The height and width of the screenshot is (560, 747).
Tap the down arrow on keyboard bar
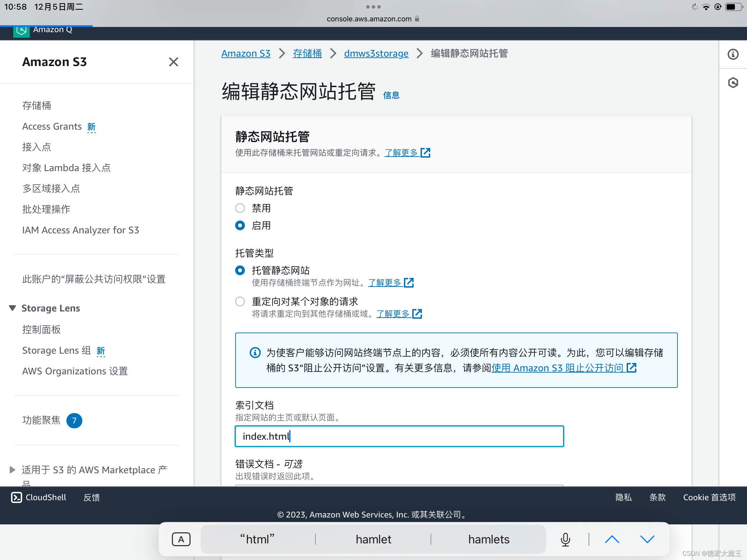647,539
